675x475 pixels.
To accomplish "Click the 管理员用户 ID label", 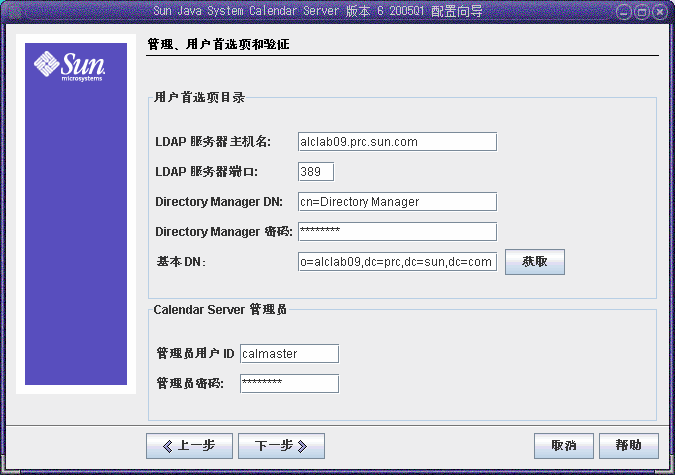I will (x=195, y=354).
